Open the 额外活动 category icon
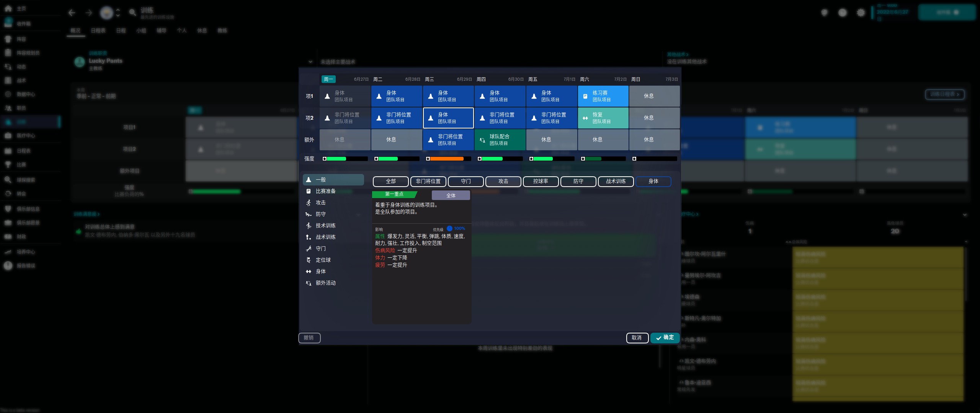The image size is (980, 413). click(309, 283)
